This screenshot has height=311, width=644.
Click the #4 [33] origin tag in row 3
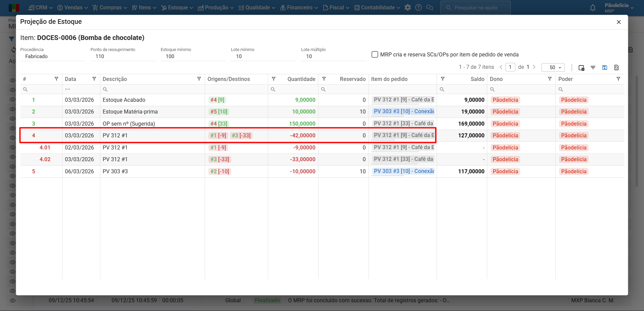pyautogui.click(x=218, y=124)
